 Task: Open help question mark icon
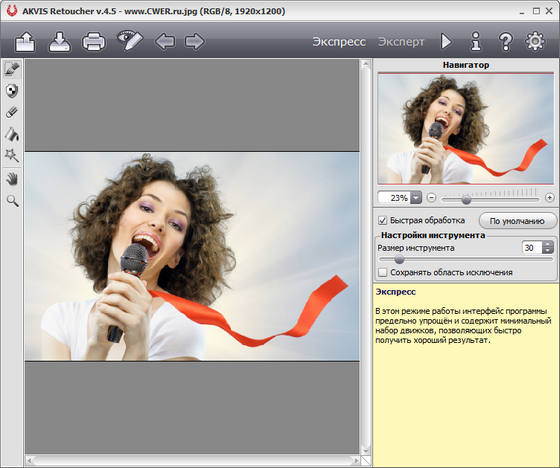tap(505, 41)
